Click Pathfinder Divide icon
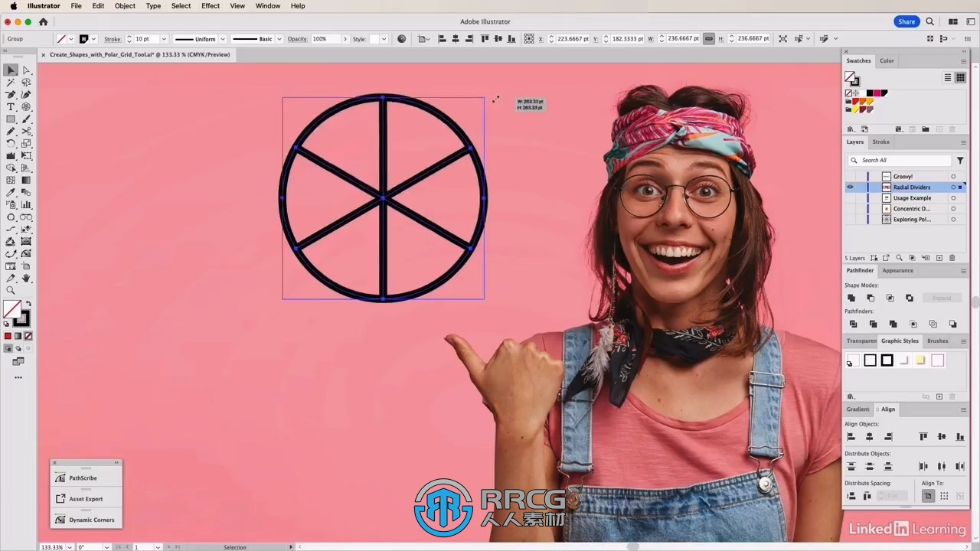The height and width of the screenshot is (551, 980). [x=853, y=324]
